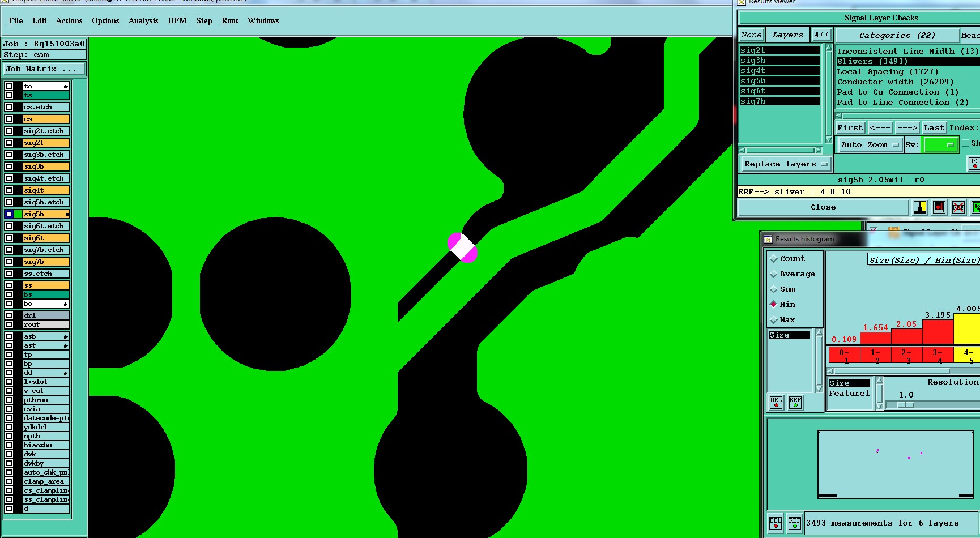Click the pencil mark on 'bo' layer
Viewport: 980px width, 538px height.
click(x=66, y=304)
